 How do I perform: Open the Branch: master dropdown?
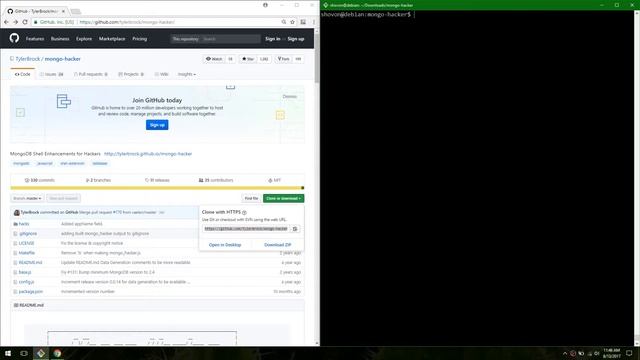coord(27,198)
